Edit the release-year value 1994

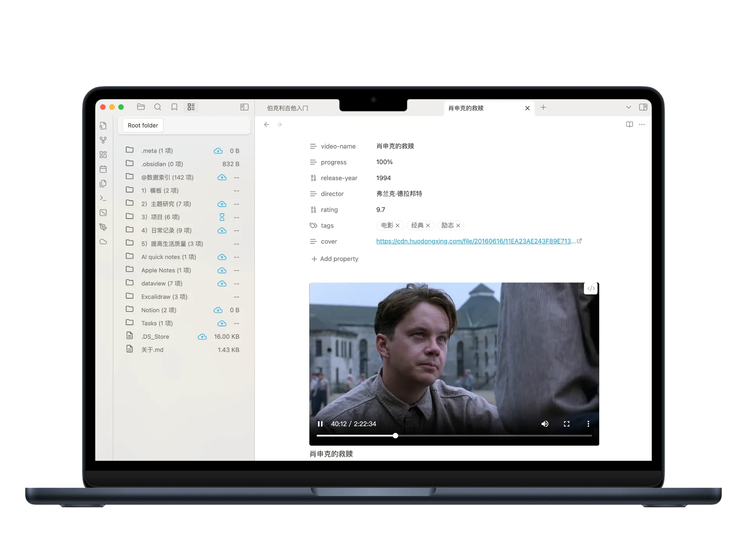(383, 178)
